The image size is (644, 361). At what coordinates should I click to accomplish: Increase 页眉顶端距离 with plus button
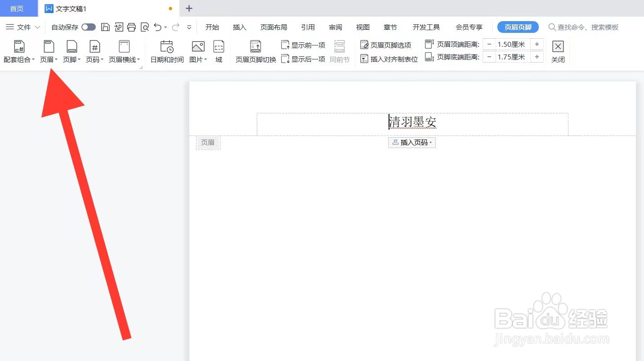(537, 44)
